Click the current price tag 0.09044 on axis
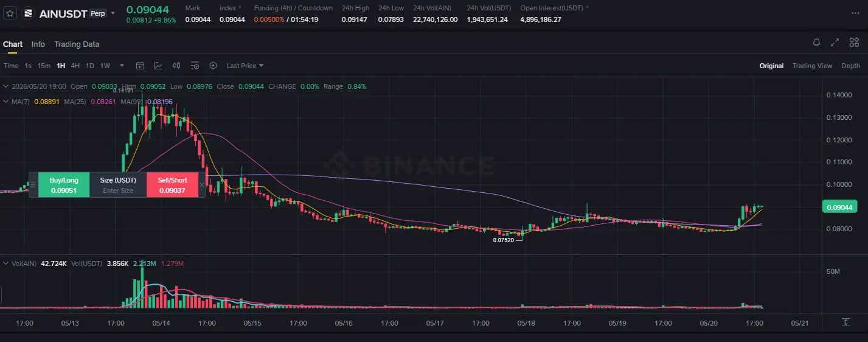This screenshot has width=868, height=342. (839, 208)
